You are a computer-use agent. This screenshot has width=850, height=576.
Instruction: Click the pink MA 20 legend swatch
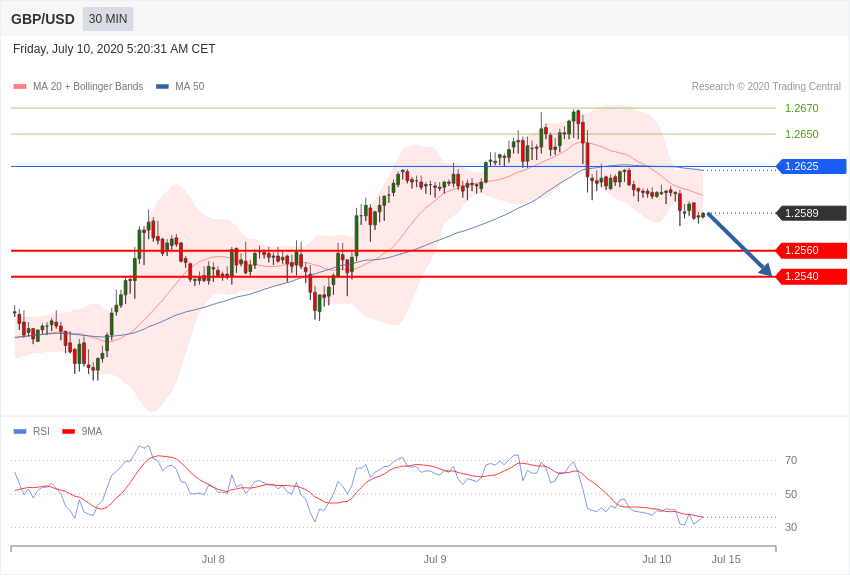point(20,87)
